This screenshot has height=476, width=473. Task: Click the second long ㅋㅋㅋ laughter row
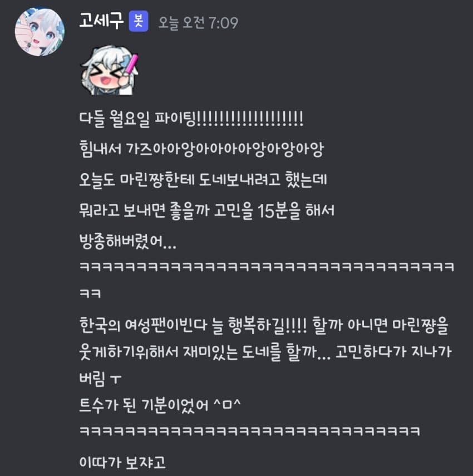click(x=249, y=431)
